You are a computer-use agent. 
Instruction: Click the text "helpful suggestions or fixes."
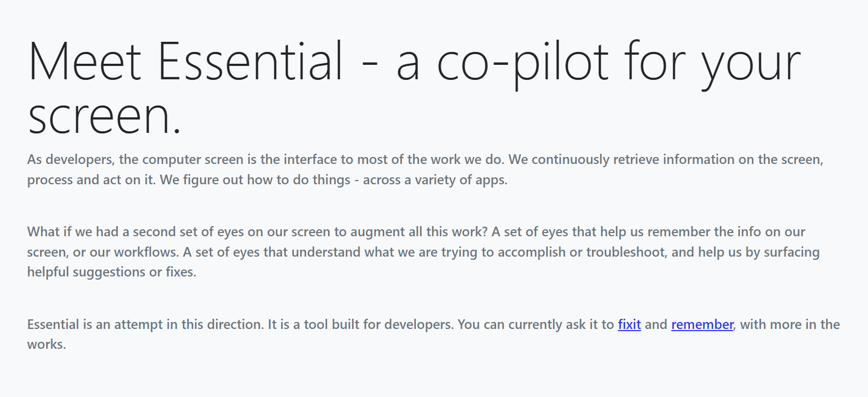tap(112, 272)
